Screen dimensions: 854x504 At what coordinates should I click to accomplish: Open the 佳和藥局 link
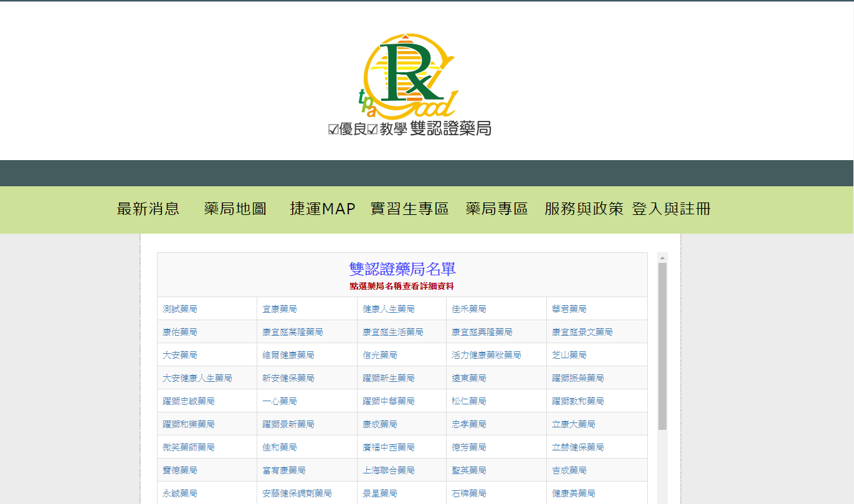point(280,447)
